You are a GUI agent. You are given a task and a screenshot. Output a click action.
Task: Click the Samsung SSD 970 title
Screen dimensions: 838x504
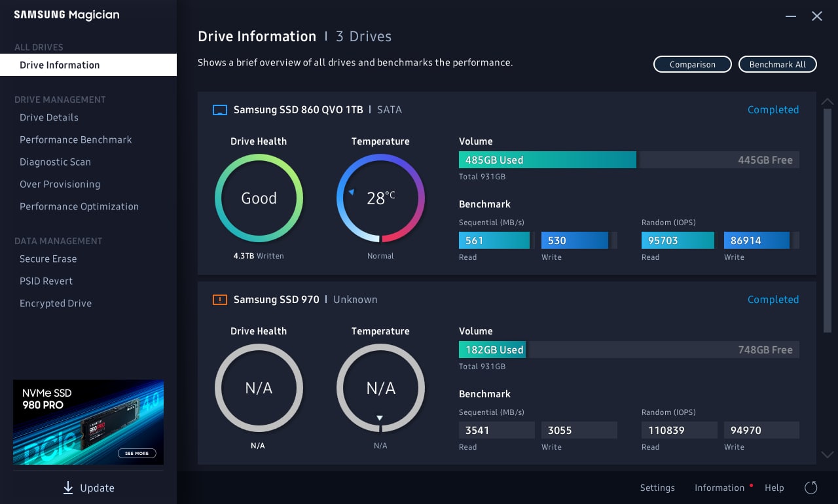tap(276, 300)
